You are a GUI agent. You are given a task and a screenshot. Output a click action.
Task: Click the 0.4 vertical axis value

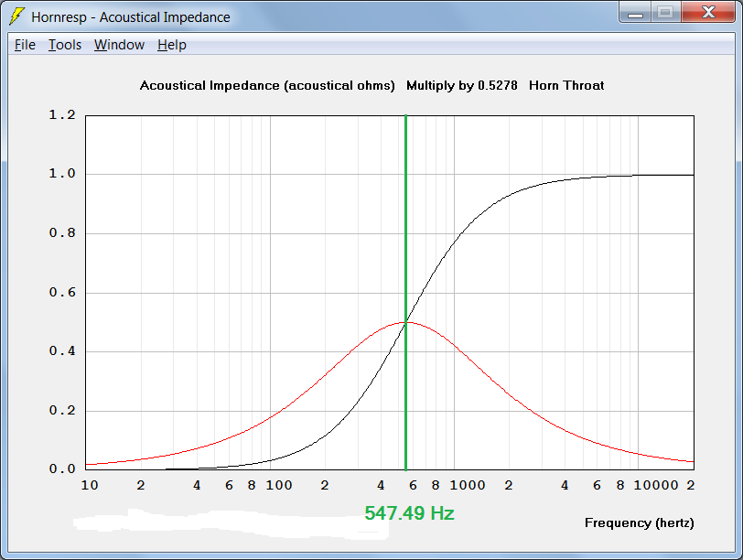click(62, 350)
